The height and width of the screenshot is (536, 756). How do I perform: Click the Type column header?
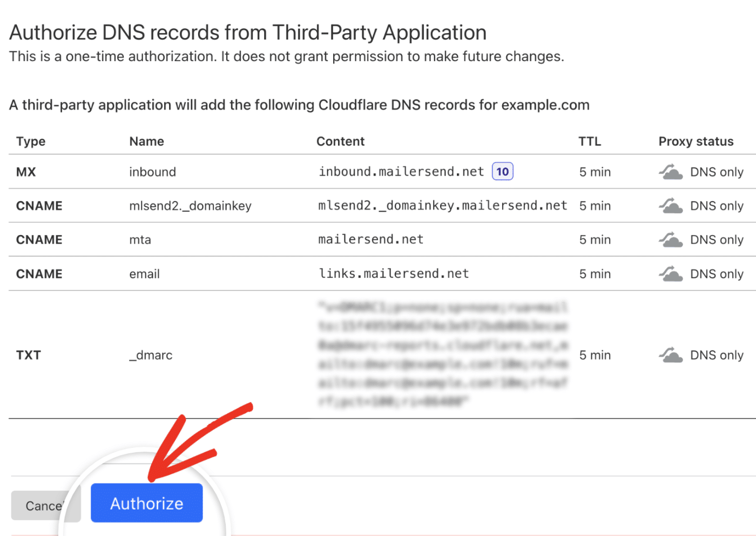(x=31, y=142)
